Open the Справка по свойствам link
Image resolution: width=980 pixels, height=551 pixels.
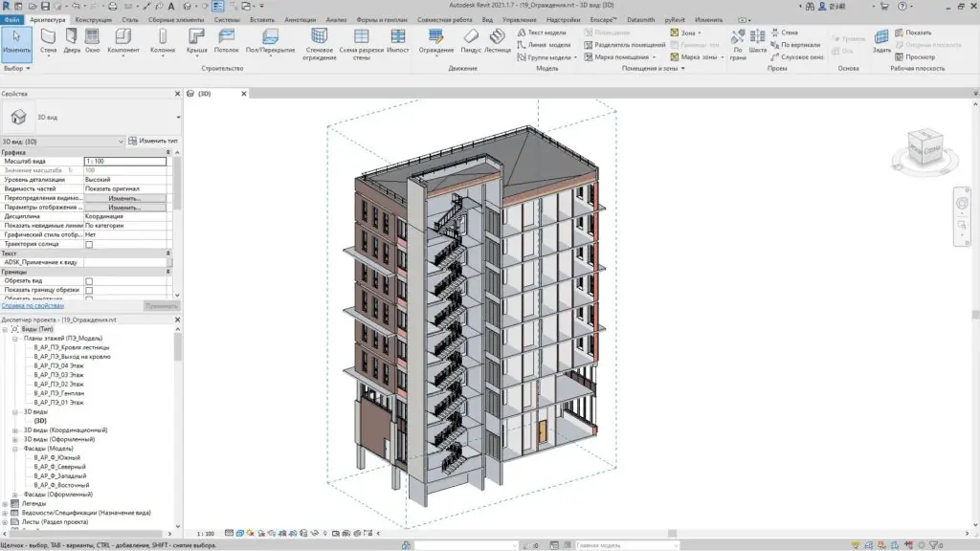click(33, 305)
